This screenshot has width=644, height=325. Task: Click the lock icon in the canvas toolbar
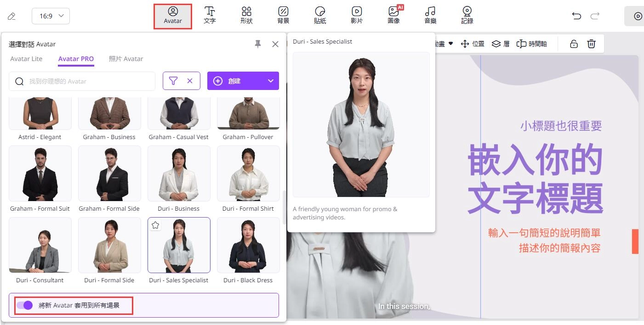coord(574,44)
